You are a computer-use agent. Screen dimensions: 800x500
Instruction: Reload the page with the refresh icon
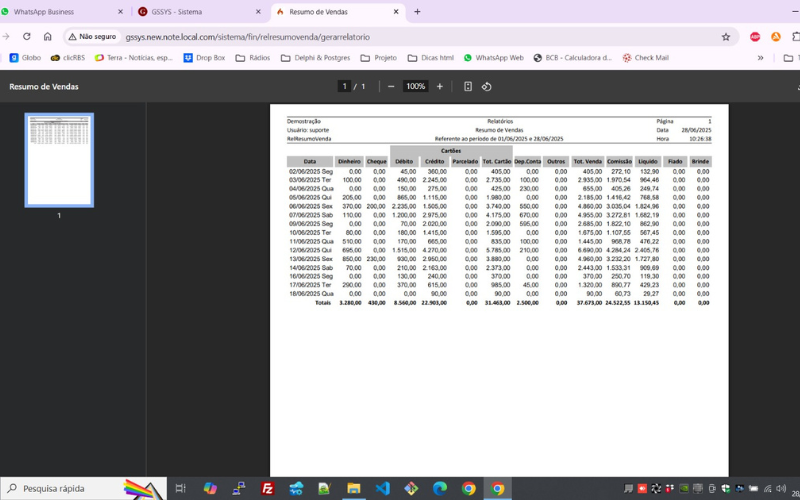(27, 36)
